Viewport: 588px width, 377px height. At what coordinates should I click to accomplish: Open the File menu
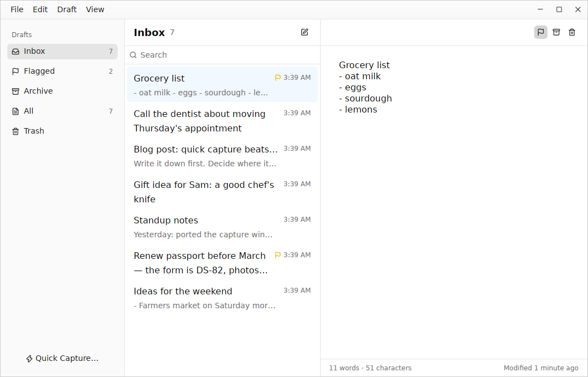tap(17, 9)
